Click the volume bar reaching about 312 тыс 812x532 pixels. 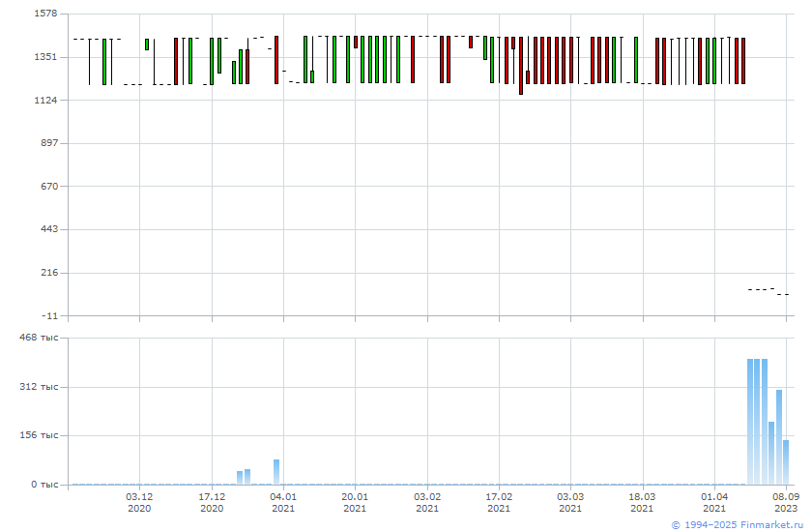pyautogui.click(x=779, y=437)
